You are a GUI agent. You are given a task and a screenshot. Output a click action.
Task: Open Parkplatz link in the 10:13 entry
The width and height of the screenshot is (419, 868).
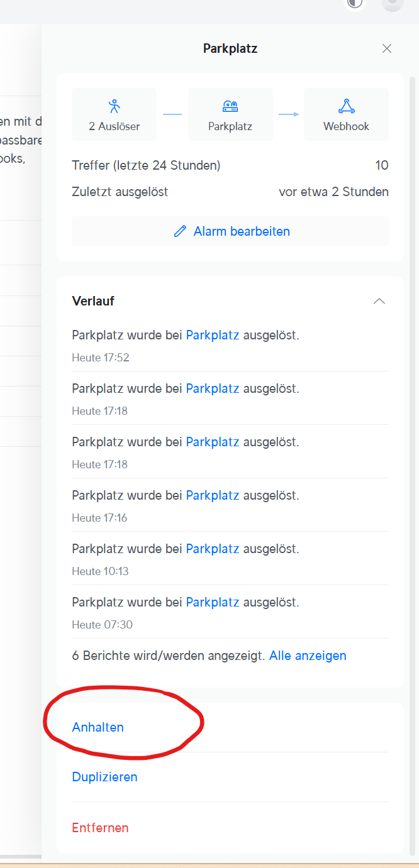click(x=213, y=549)
